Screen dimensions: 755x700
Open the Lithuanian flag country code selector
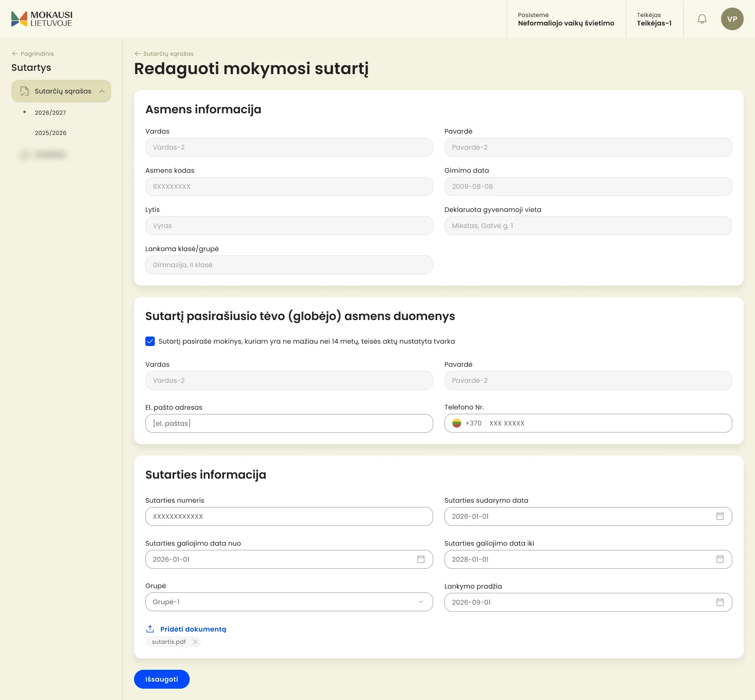click(x=457, y=423)
